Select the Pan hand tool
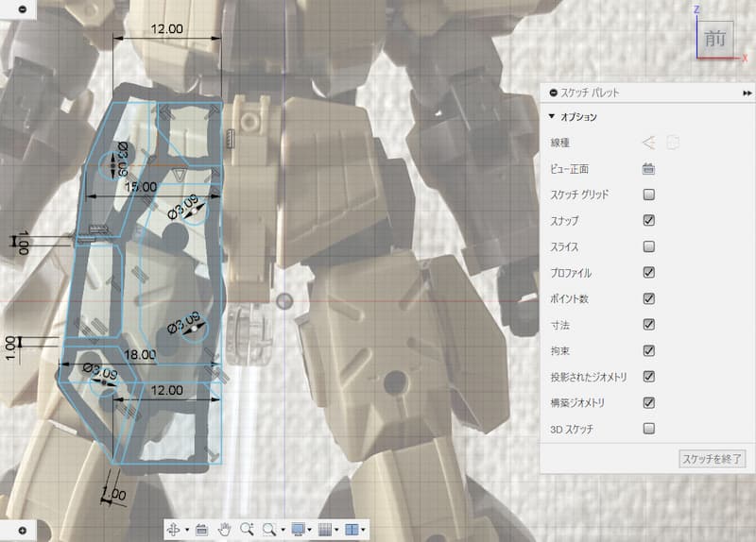Viewport: 756px width, 542px height. [x=224, y=530]
